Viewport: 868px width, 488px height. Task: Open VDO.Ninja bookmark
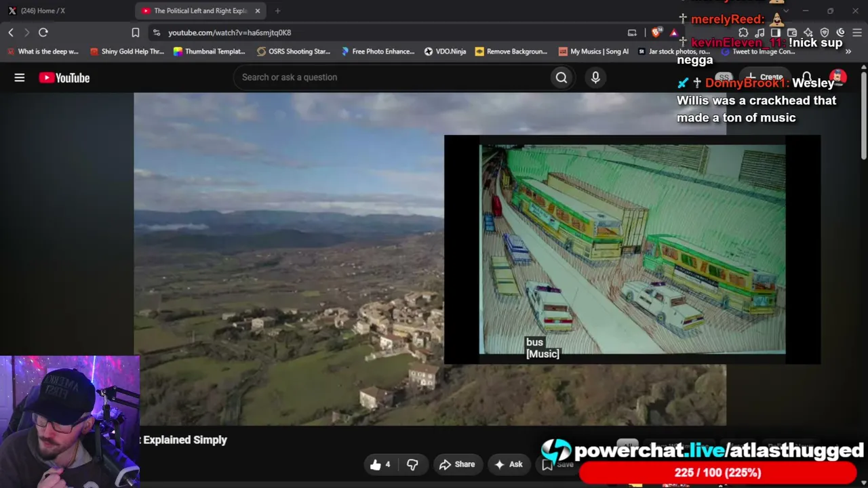pos(446,52)
